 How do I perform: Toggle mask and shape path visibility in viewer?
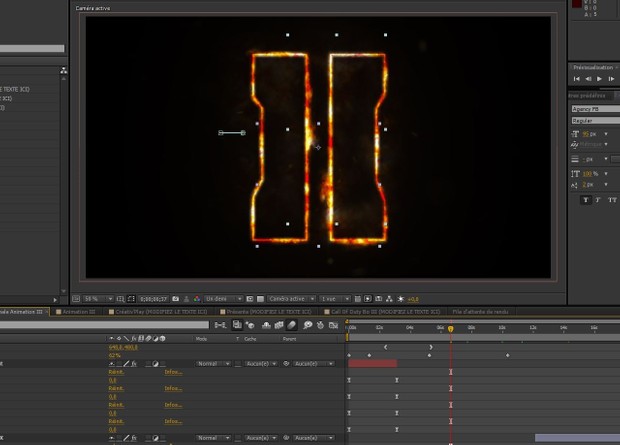pyautogui.click(x=131, y=299)
